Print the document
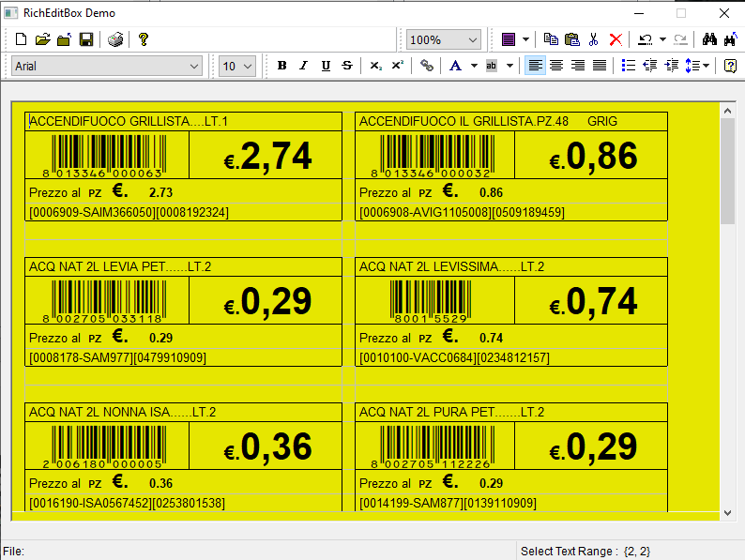This screenshot has width=745, height=560. pos(115,39)
